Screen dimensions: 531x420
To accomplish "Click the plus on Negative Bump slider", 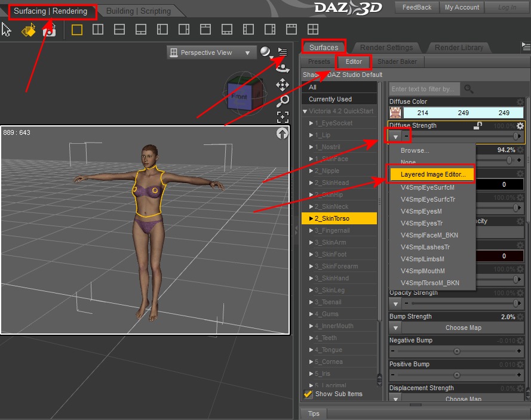I will pyautogui.click(x=519, y=351).
